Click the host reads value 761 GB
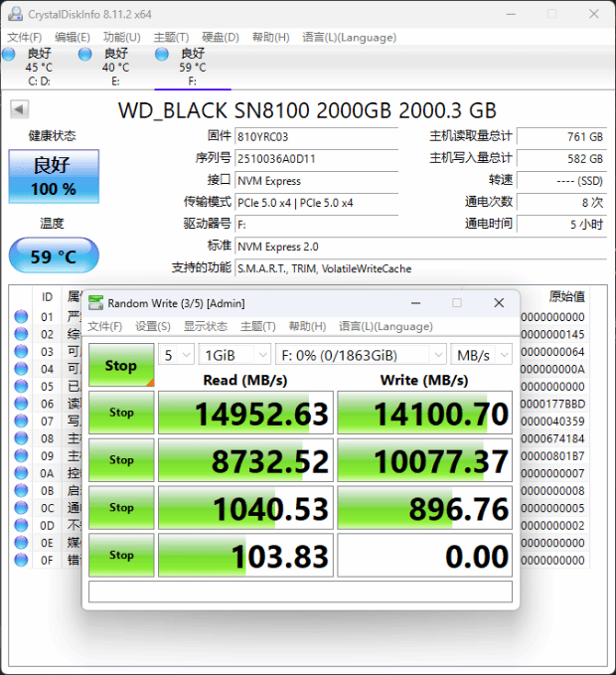Viewport: 616px width, 675px height. (561, 137)
